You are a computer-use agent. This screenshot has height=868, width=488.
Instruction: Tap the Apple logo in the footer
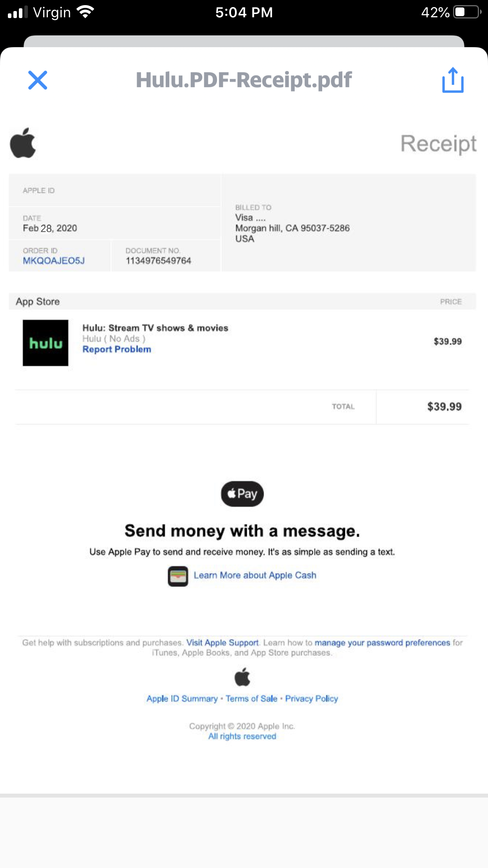coord(242,677)
